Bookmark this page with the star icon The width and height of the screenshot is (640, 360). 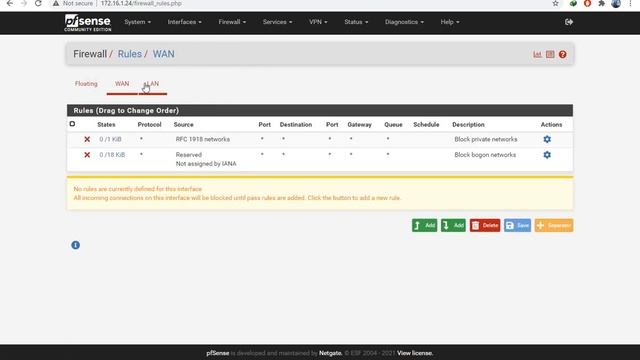point(556,3)
